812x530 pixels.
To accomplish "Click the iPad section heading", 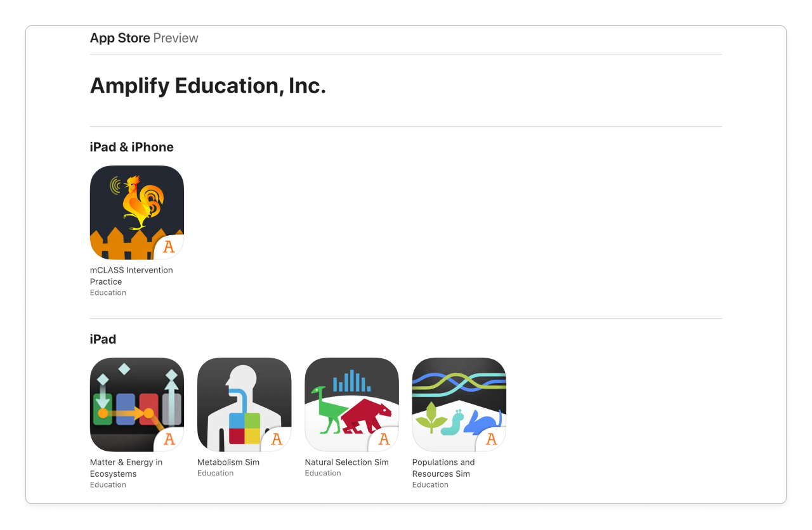I will click(103, 339).
